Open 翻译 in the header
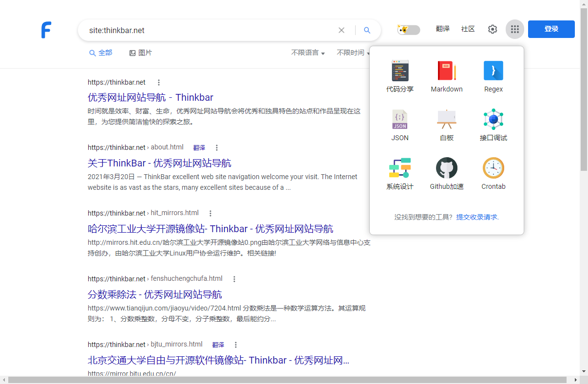Viewport: 588px width, 384px height. [x=443, y=29]
